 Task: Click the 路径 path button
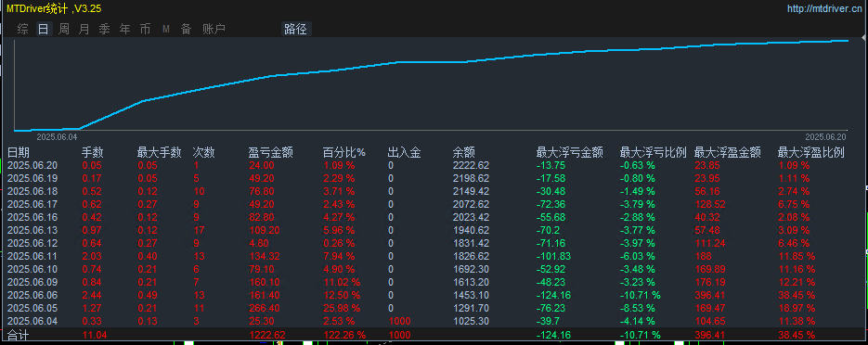(295, 30)
